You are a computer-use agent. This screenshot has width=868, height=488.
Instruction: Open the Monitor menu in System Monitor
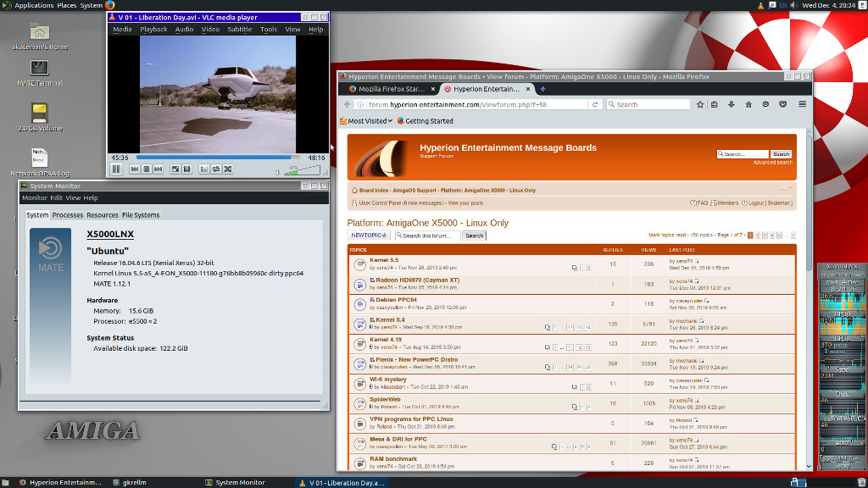pos(34,198)
